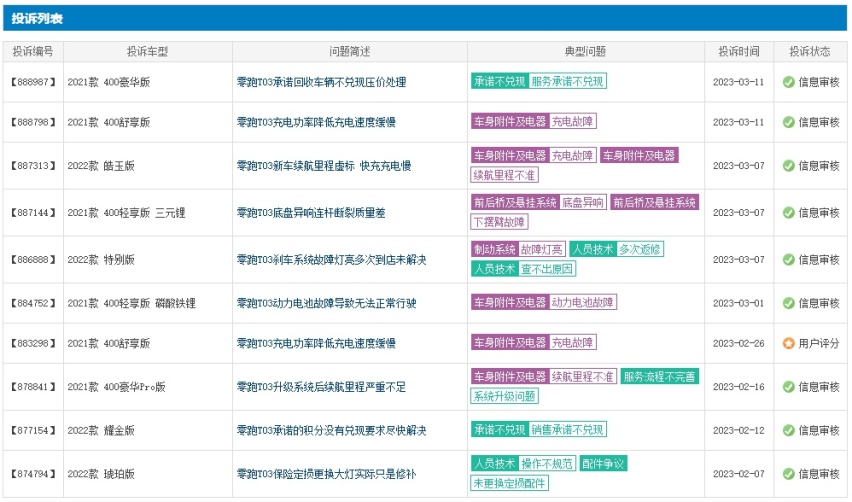Click green check icon in row 887144
Image resolution: width=852 pixels, height=502 pixels.
(x=788, y=212)
